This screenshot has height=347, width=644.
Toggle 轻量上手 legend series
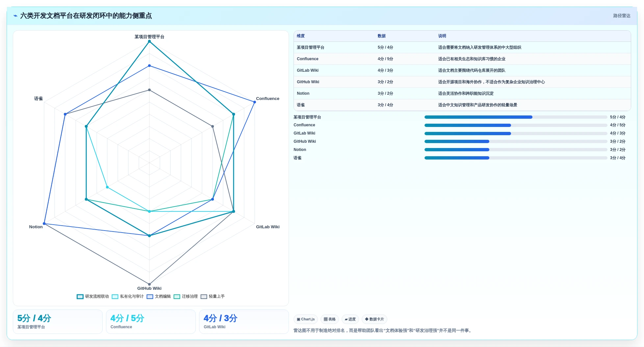(213, 296)
